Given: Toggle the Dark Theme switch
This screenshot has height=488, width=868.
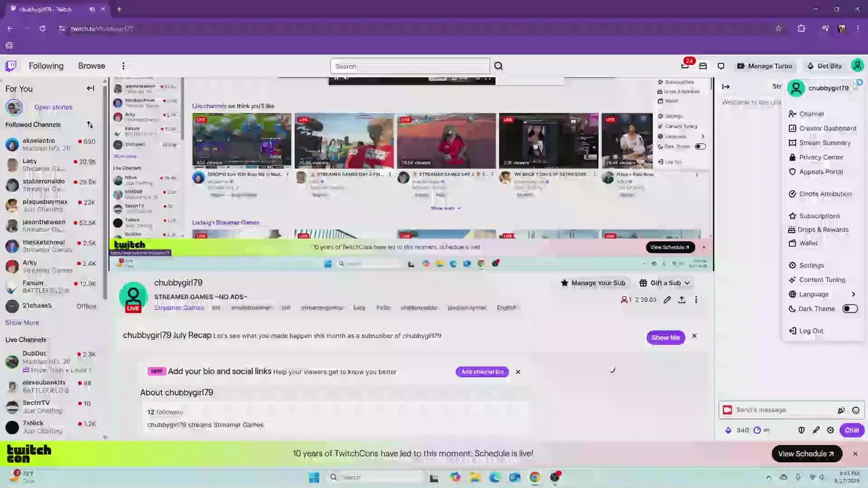Looking at the screenshot, I should [x=850, y=308].
